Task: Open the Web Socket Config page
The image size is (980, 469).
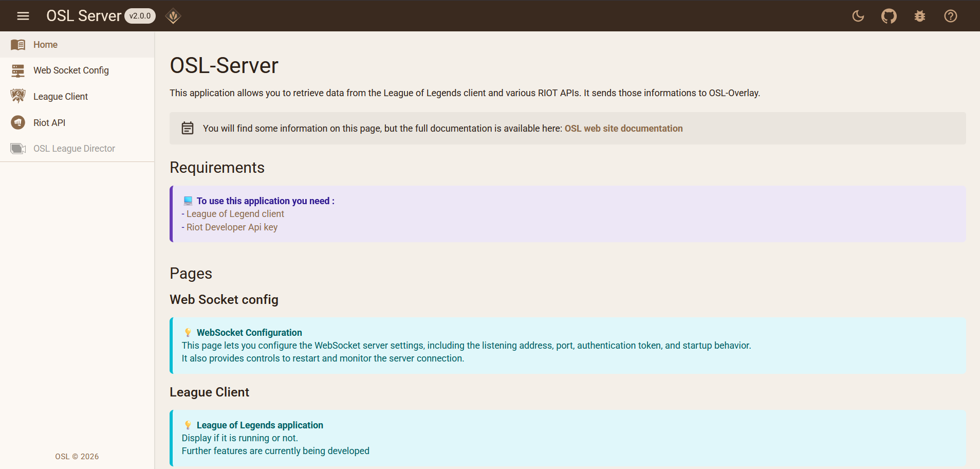Action: 77,70
